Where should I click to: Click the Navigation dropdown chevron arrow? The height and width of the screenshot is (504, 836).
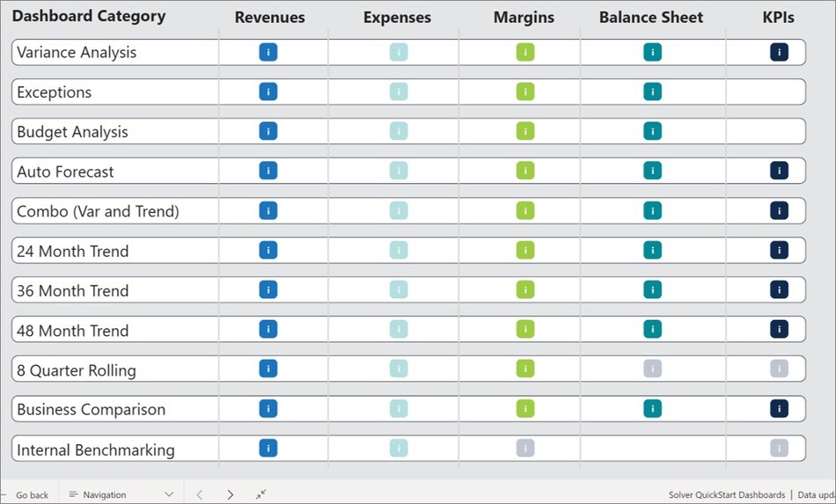[x=170, y=494]
